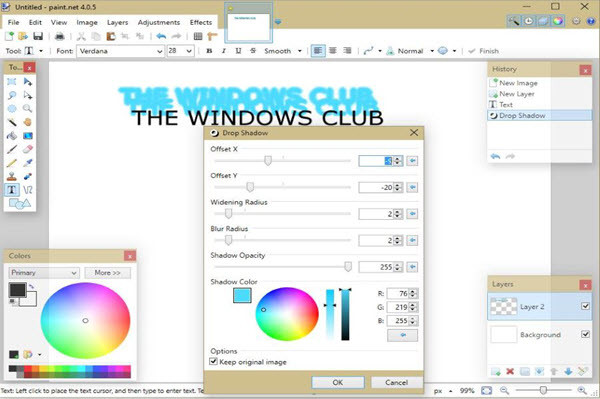Screen dimensions: 600x399
Task: Open the Adjustments menu
Action: point(159,22)
